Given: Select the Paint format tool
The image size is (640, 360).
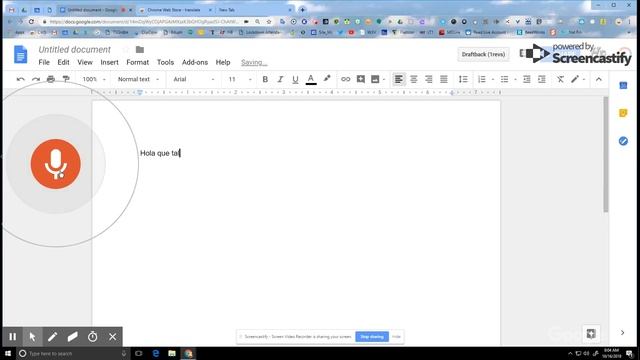Looking at the screenshot, I should [66, 79].
